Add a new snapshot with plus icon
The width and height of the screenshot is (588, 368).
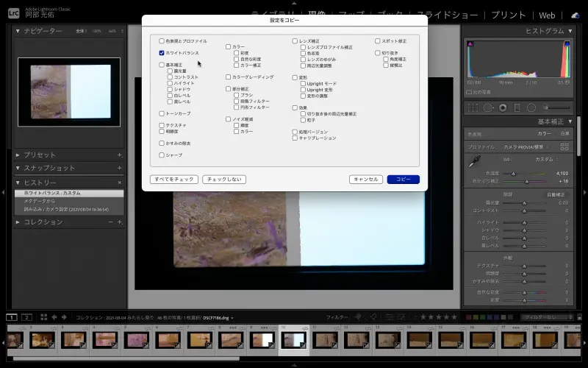click(119, 168)
